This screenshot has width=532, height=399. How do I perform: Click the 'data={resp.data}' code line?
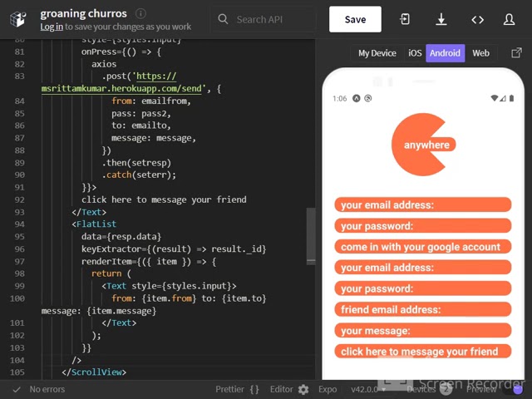[x=121, y=236]
